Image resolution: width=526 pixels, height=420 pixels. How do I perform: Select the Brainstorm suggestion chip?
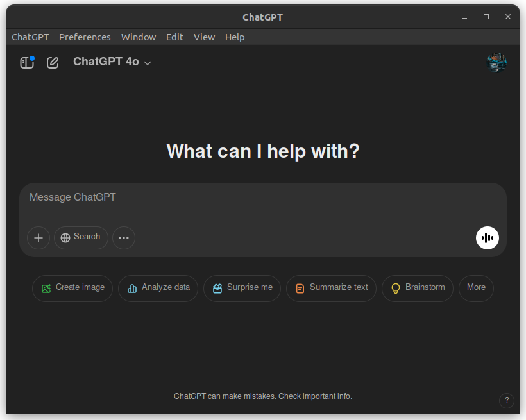tap(418, 288)
